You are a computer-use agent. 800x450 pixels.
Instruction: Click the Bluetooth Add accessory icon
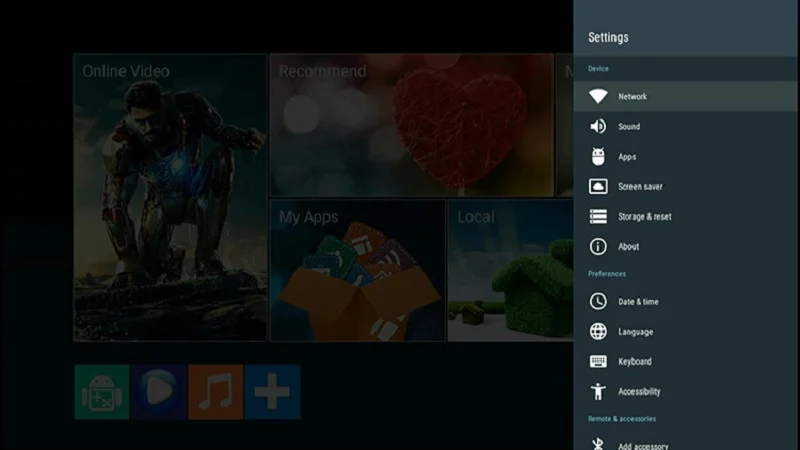coord(598,444)
